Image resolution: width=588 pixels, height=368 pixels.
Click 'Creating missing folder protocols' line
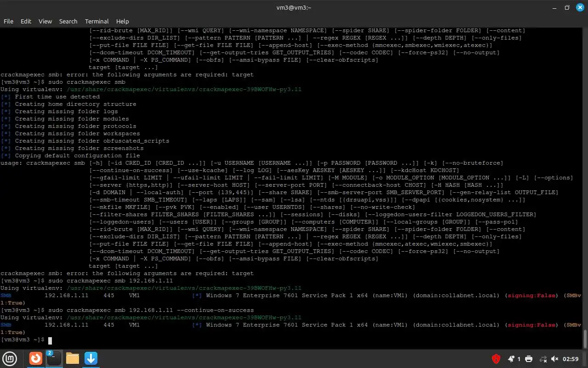coord(76,126)
